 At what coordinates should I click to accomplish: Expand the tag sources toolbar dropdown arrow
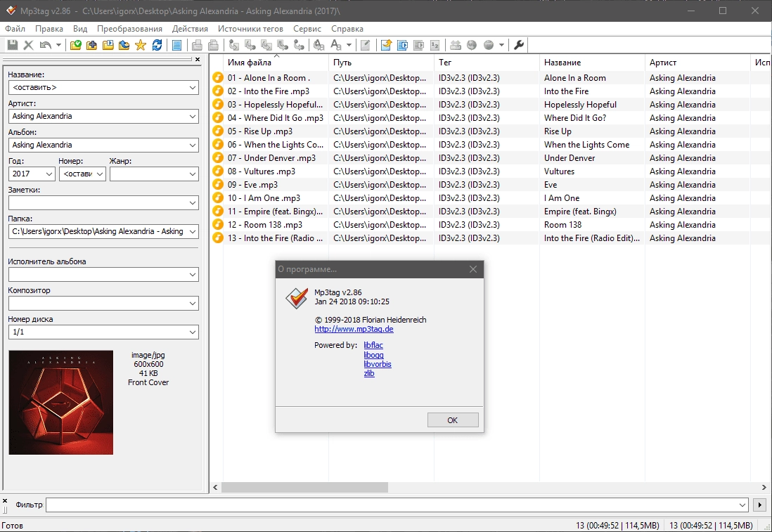point(502,45)
